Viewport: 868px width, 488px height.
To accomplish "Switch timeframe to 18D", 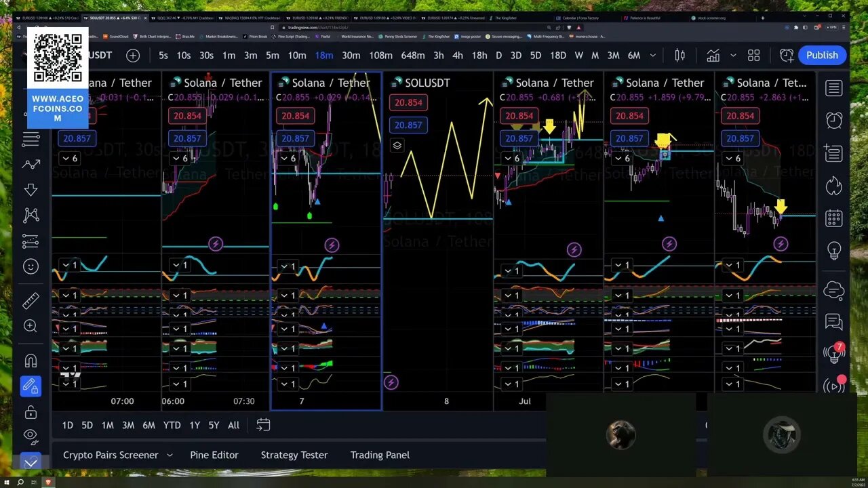I will (x=558, y=56).
